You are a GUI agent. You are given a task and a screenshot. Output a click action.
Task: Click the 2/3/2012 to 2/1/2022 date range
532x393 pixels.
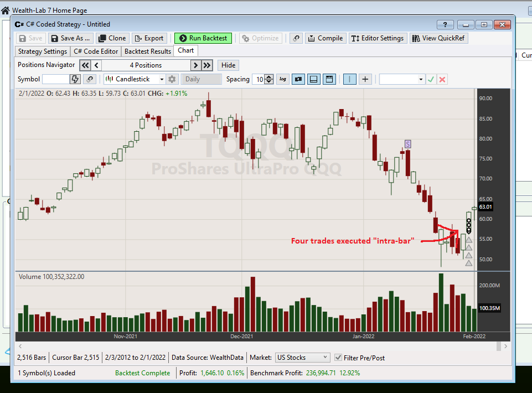pos(136,358)
